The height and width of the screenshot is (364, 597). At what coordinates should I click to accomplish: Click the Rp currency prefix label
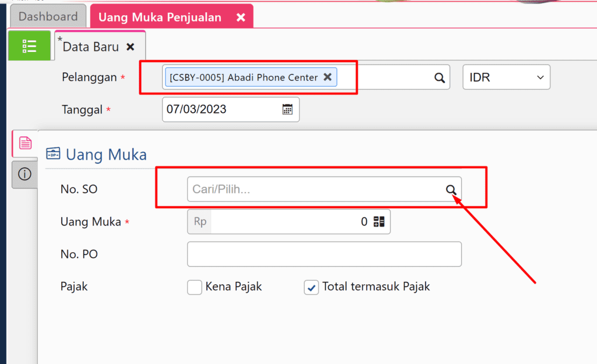[198, 221]
